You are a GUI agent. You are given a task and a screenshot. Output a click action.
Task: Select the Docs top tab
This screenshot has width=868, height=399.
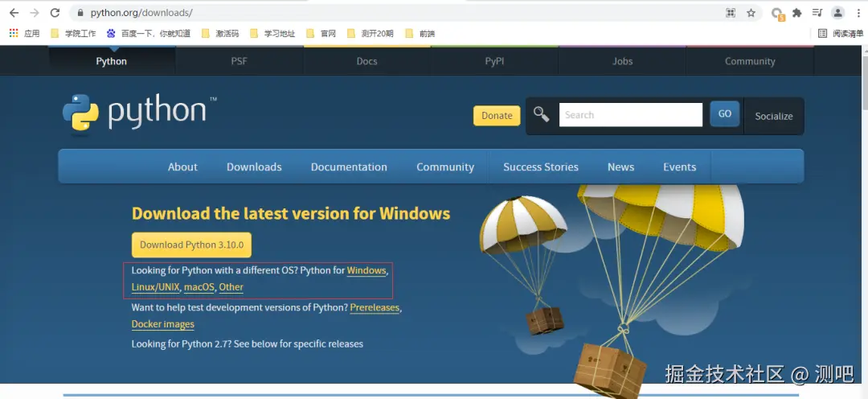(367, 61)
